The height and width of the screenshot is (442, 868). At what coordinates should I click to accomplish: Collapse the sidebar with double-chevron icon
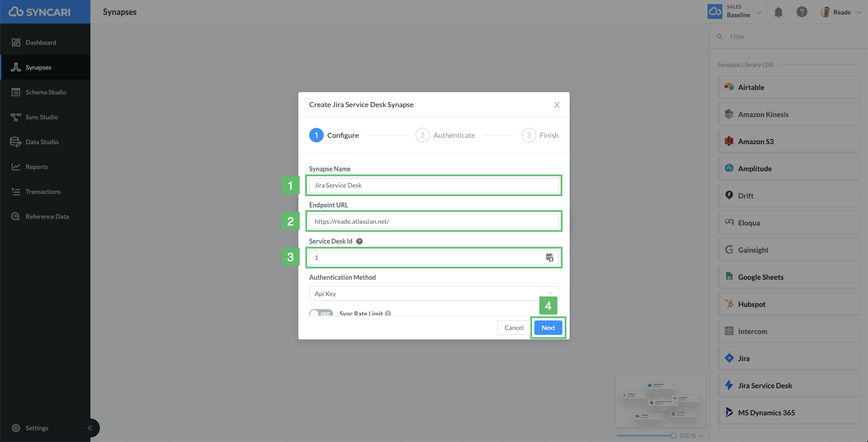coord(90,428)
